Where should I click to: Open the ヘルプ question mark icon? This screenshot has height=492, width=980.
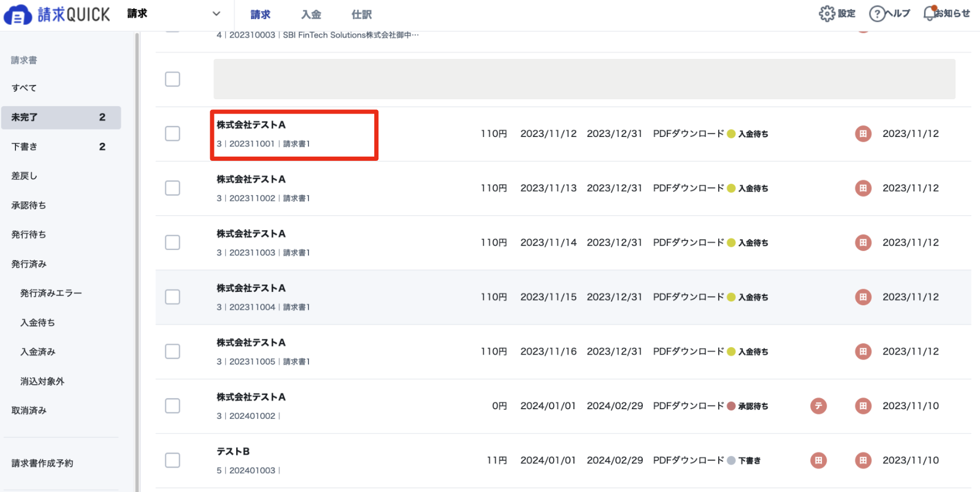pyautogui.click(x=877, y=14)
